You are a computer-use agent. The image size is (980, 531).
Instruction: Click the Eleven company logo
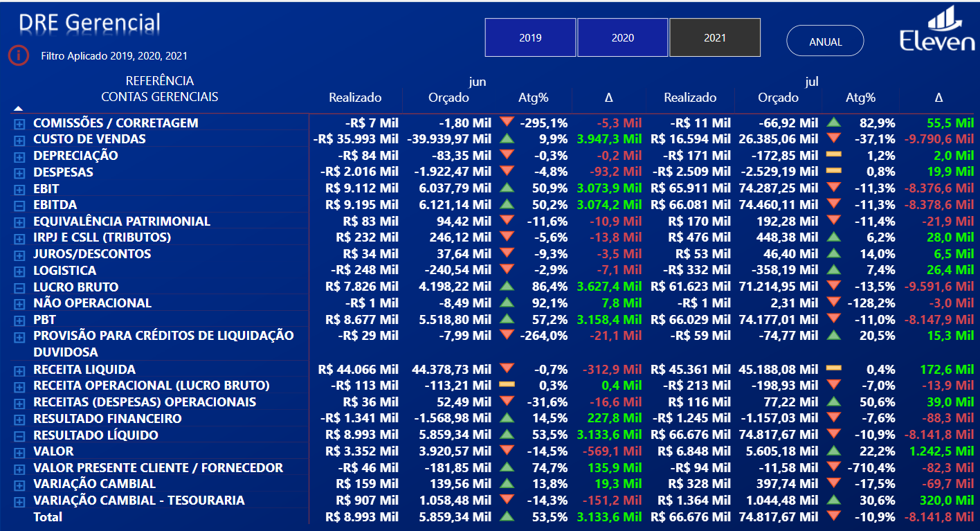pyautogui.click(x=936, y=30)
